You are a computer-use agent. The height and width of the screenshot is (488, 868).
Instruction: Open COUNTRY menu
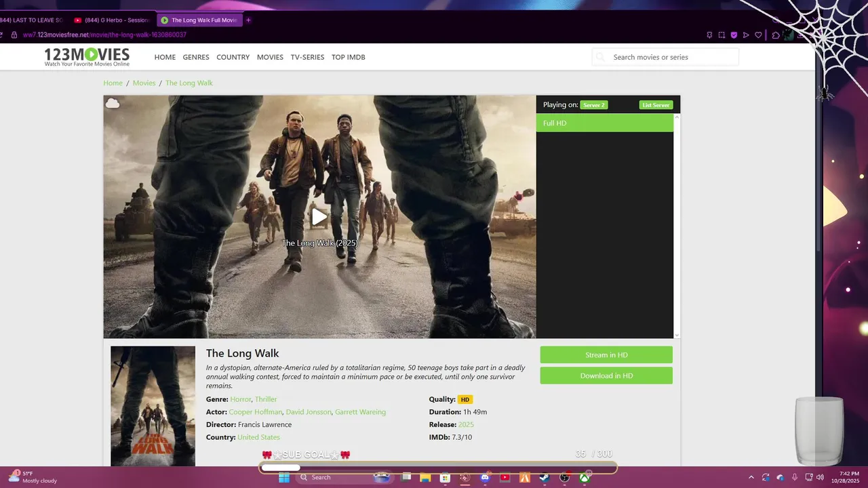233,58
